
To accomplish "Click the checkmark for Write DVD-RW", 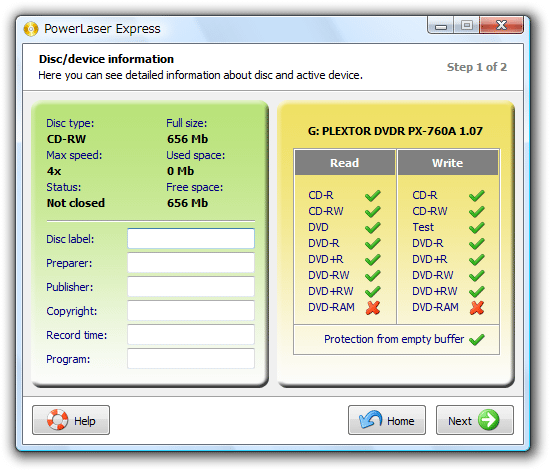I will (x=477, y=276).
